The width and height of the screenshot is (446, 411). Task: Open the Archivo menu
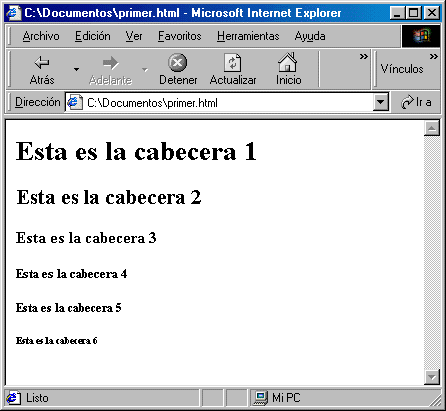pyautogui.click(x=41, y=36)
